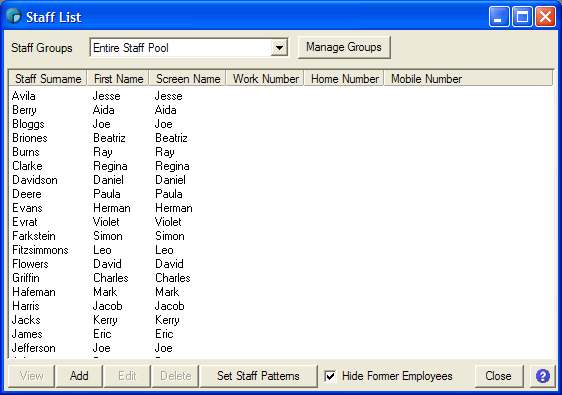Viewport: 562px width, 395px height.
Task: Click first name Herman
Action: [112, 208]
